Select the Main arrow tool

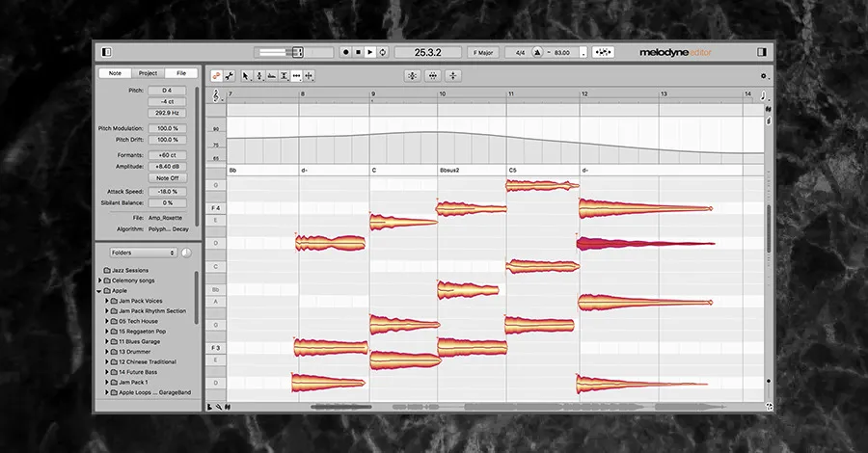point(246,76)
